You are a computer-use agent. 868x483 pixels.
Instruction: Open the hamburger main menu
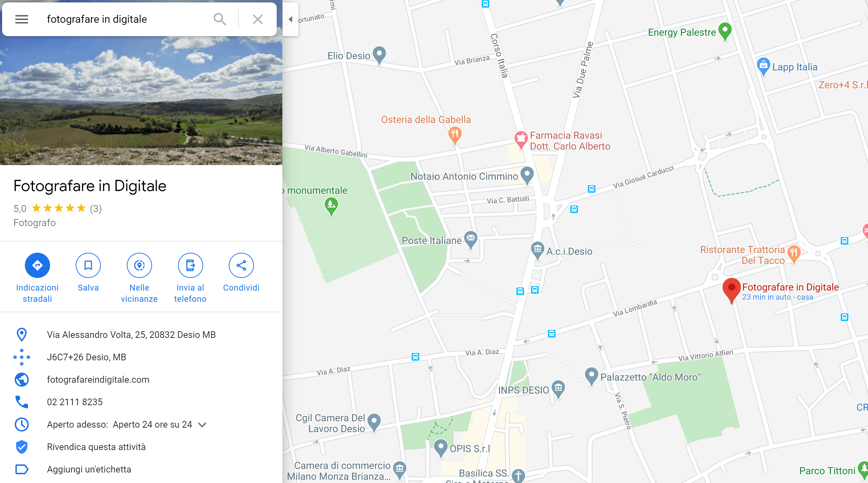click(22, 19)
